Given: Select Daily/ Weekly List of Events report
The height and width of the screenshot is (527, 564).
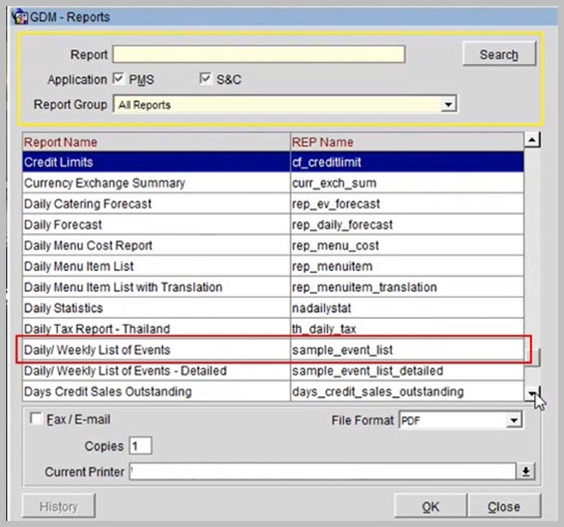Looking at the screenshot, I should (273, 350).
